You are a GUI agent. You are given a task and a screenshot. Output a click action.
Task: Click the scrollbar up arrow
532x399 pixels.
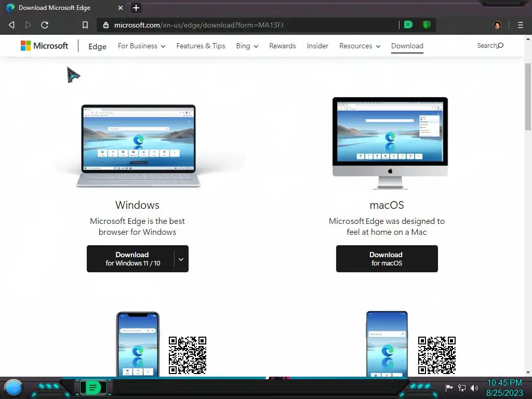[528, 38]
